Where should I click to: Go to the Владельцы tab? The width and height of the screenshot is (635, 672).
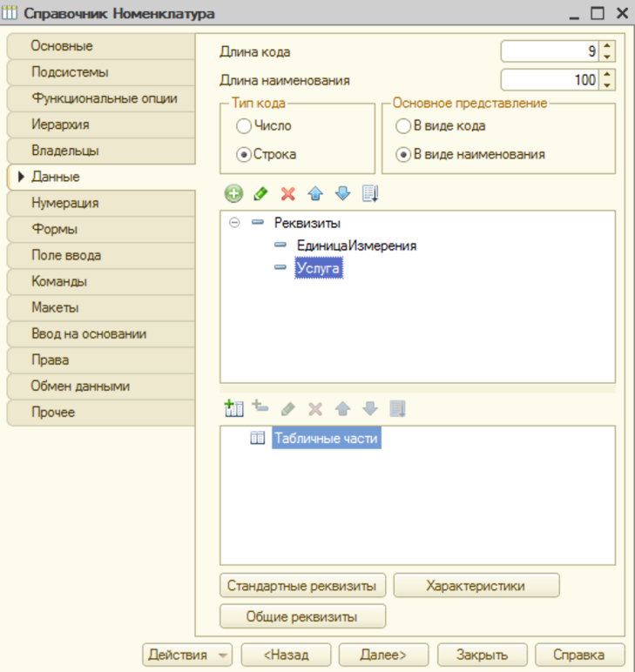point(101,151)
